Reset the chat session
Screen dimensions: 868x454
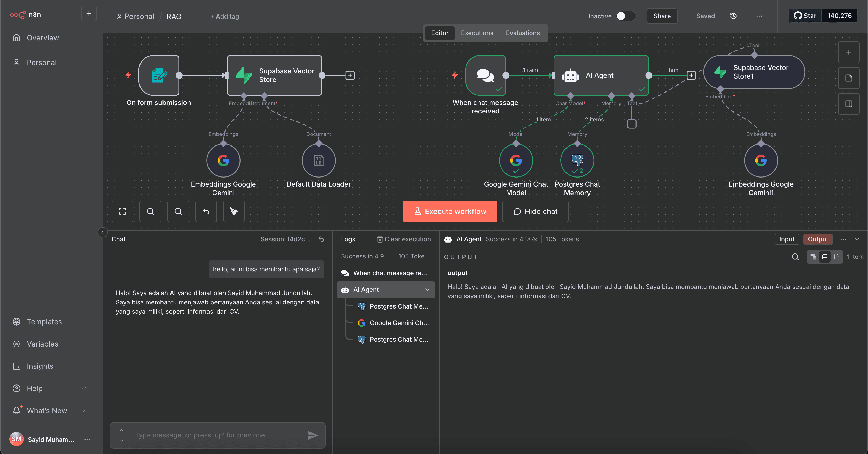pyautogui.click(x=321, y=239)
